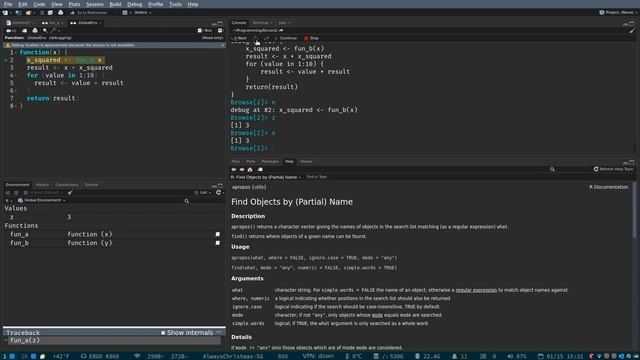Open the workspace panes layout dropdown

click(126, 13)
